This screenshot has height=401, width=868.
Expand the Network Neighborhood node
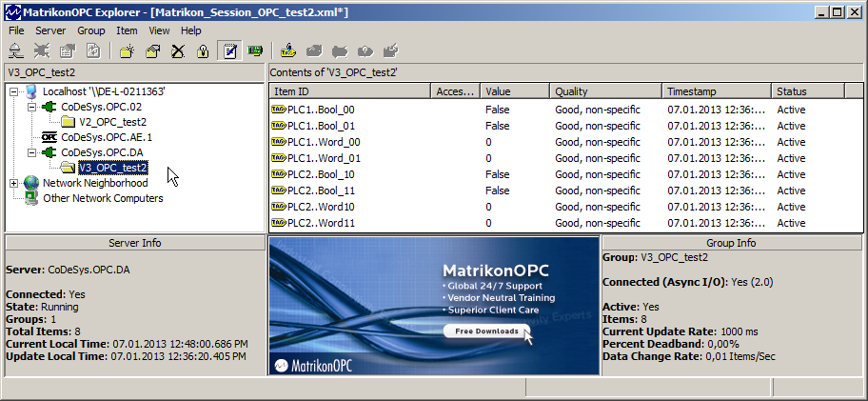pos(14,183)
